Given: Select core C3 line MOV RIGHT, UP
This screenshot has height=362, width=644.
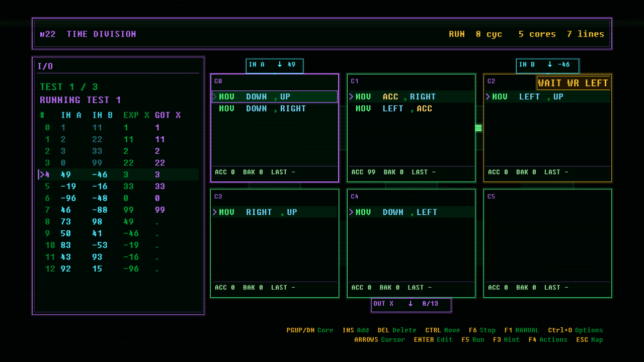Looking at the screenshot, I should pos(275,212).
